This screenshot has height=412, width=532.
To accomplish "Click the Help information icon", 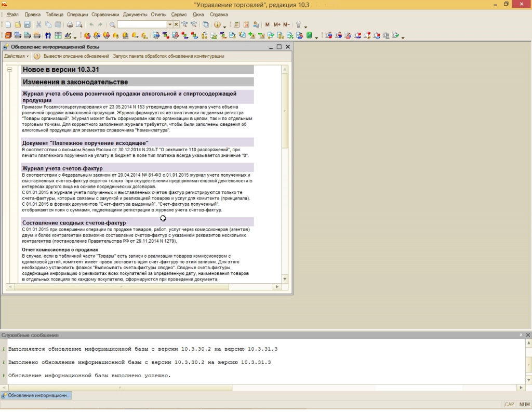I will (x=217, y=24).
